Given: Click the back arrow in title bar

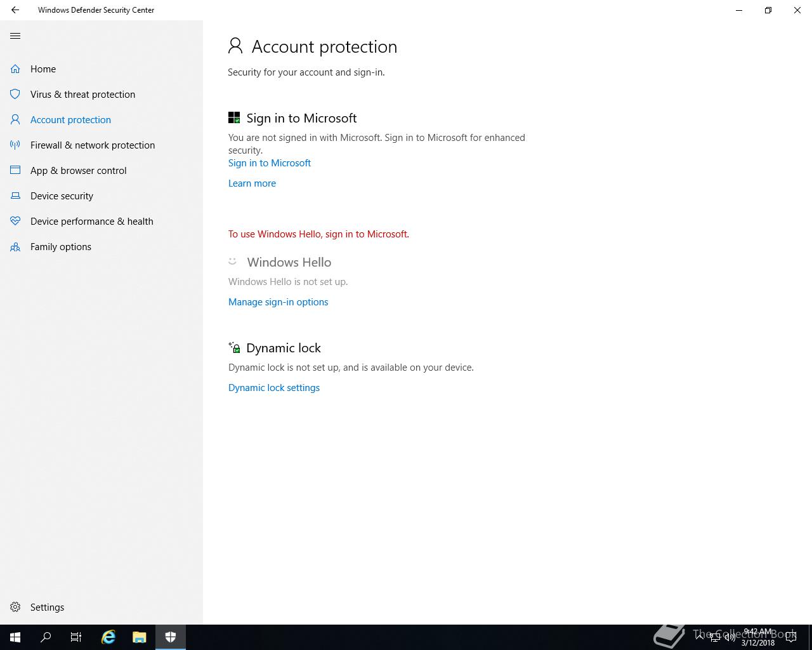Looking at the screenshot, I should (15, 10).
